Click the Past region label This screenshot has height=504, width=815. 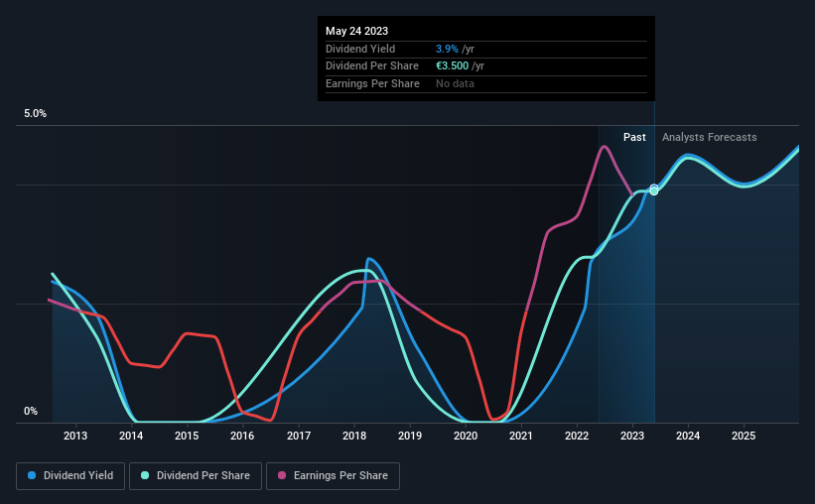point(634,137)
